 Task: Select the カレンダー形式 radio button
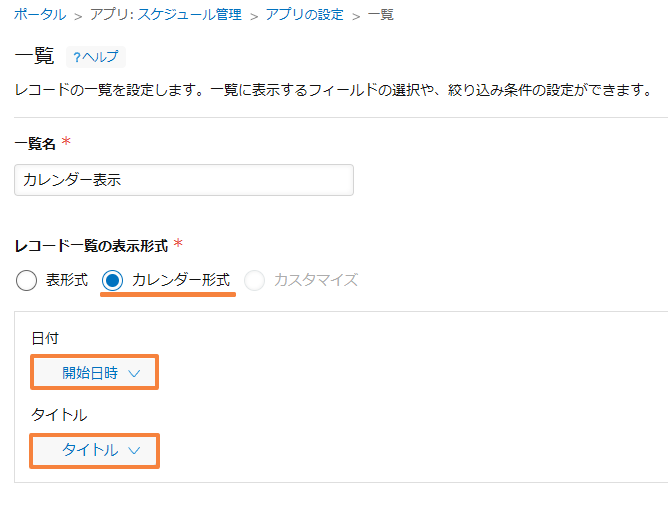pyautogui.click(x=112, y=280)
